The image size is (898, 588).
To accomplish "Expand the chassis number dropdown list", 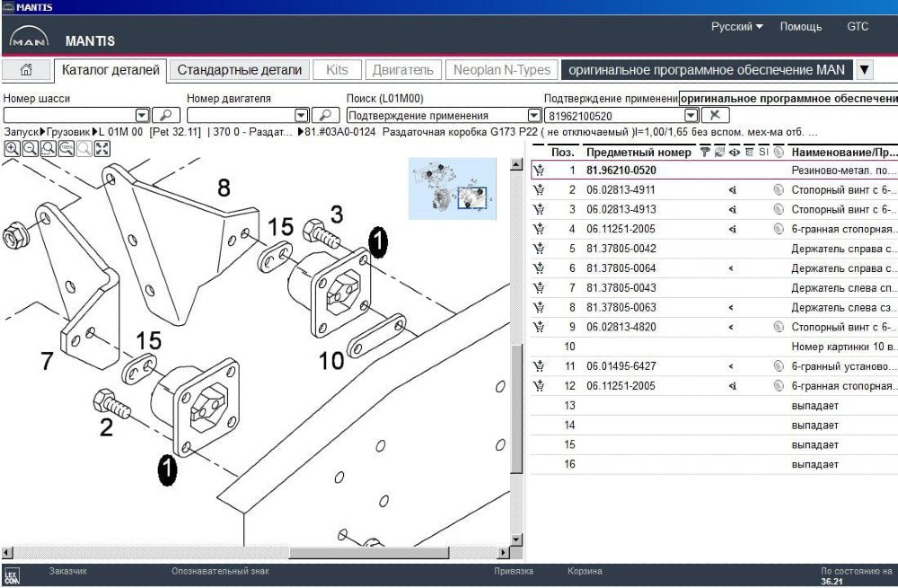I will (142, 115).
